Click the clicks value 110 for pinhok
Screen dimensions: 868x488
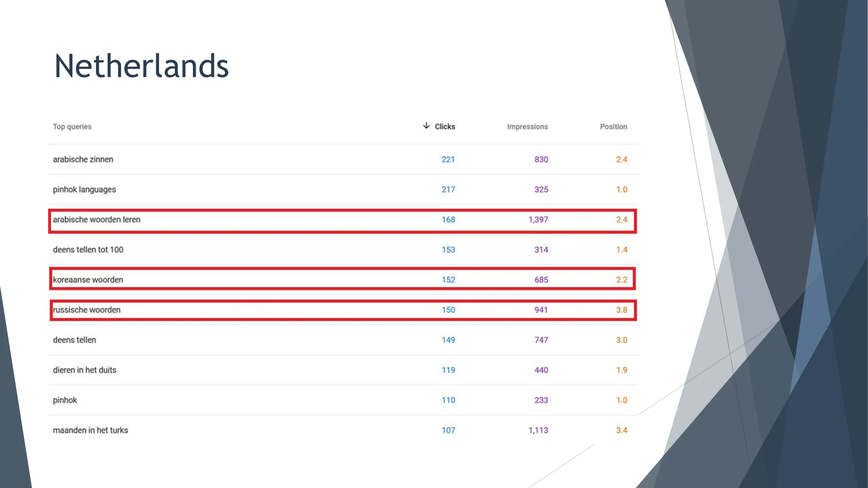[448, 400]
